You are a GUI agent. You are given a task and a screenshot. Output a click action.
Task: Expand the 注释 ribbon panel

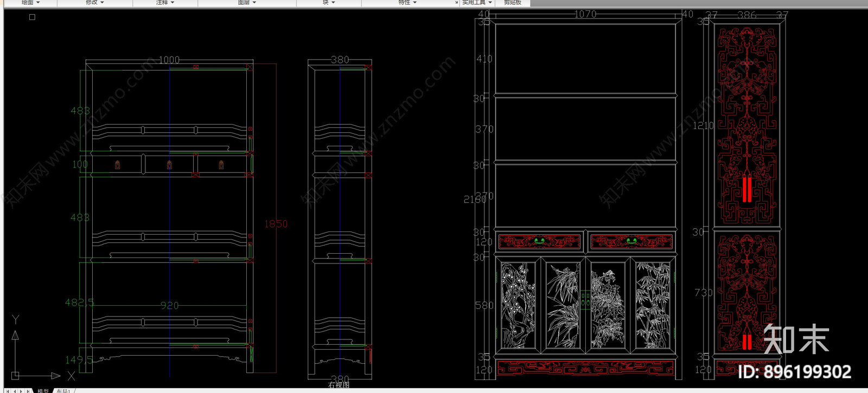pyautogui.click(x=165, y=3)
